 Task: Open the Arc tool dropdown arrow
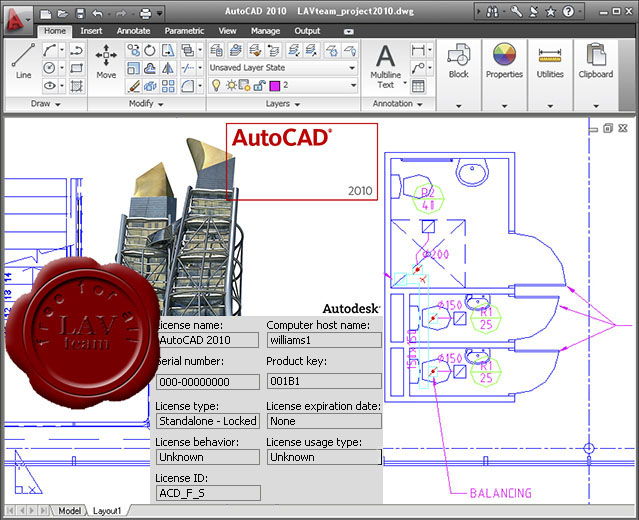point(62,51)
